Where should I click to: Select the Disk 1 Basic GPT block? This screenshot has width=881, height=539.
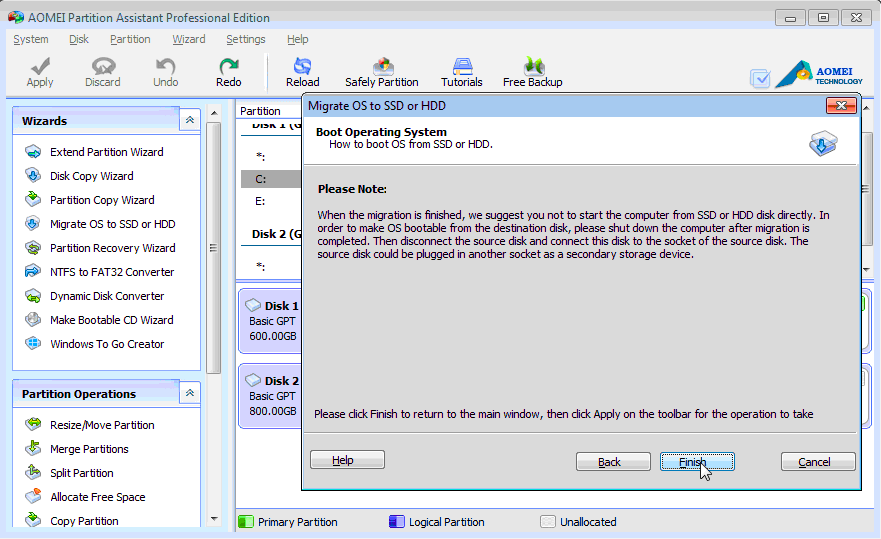point(272,321)
